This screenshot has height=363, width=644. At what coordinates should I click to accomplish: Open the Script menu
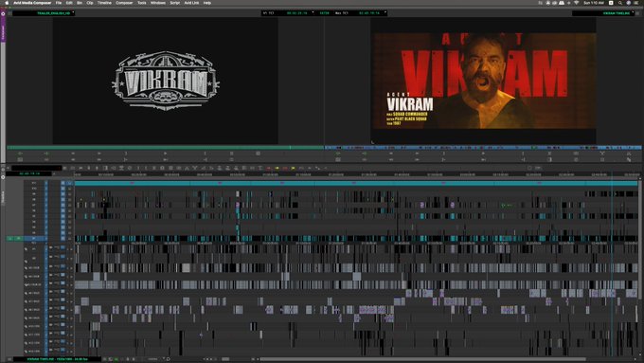[175, 3]
